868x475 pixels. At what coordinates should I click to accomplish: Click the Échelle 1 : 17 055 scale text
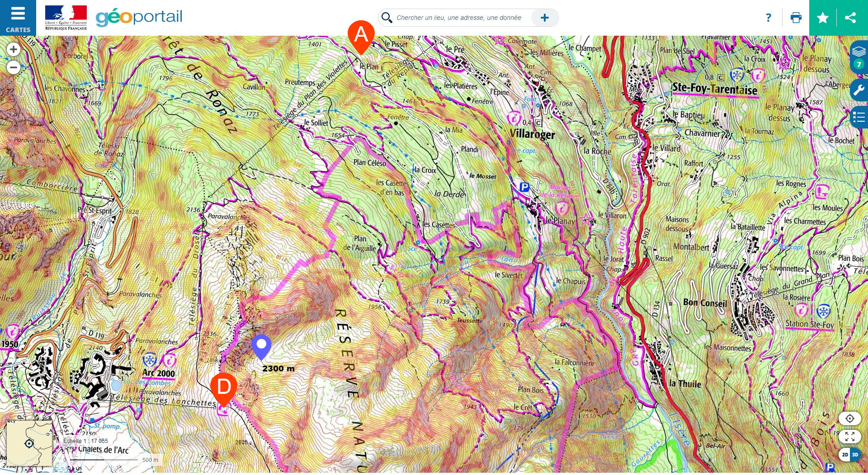(x=85, y=441)
